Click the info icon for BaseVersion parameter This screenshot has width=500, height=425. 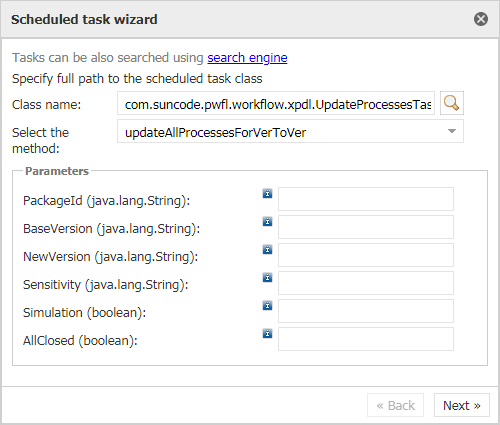[x=267, y=221]
